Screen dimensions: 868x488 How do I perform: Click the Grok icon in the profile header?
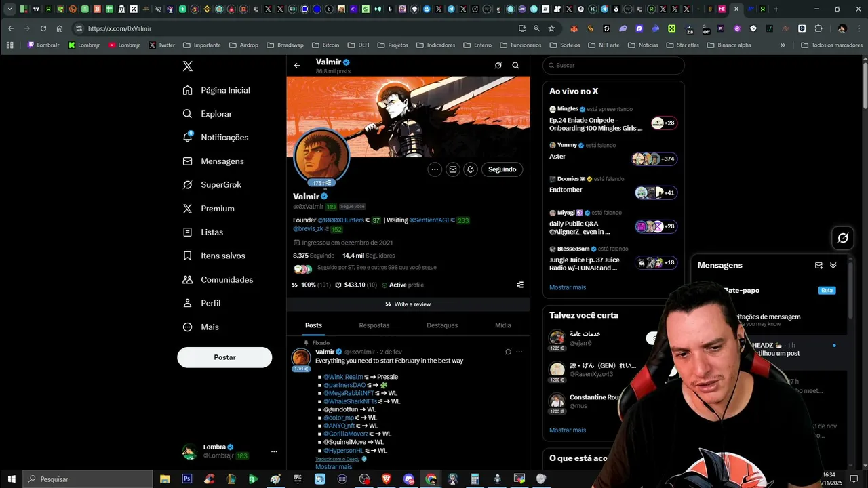pos(498,66)
